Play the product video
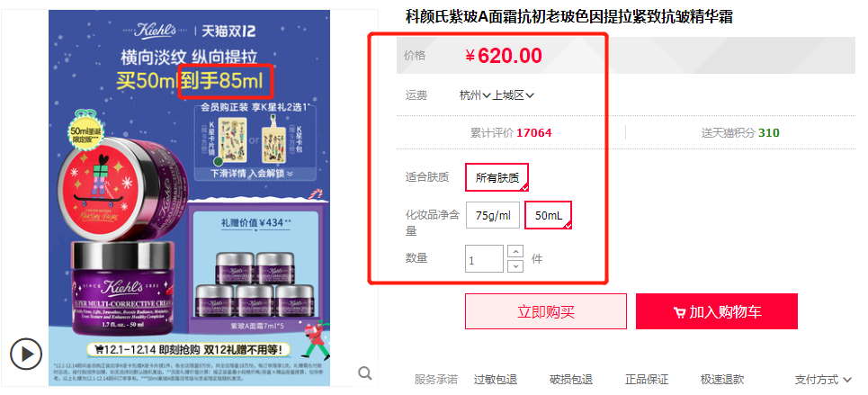868x395 pixels. pos(25,354)
